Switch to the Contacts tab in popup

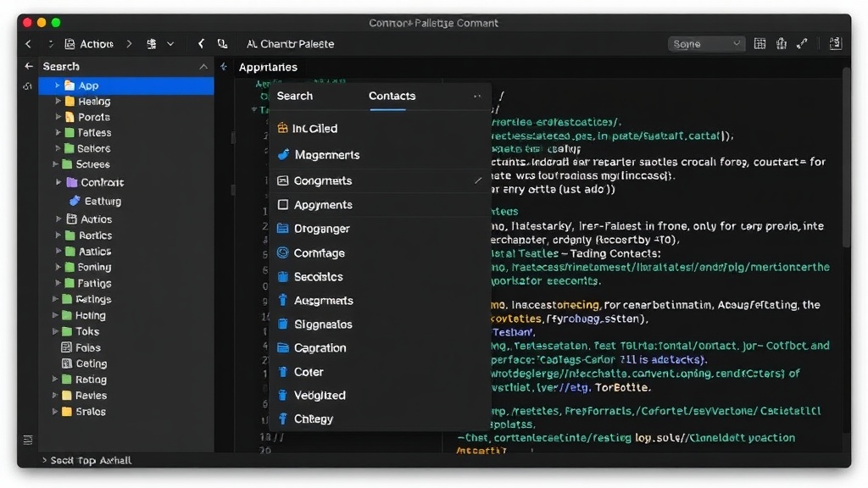point(392,96)
